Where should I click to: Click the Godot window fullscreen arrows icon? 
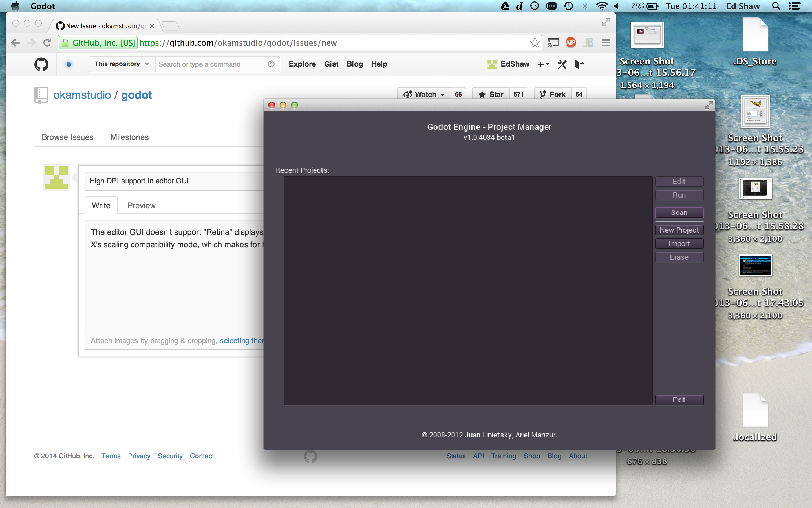[x=708, y=105]
